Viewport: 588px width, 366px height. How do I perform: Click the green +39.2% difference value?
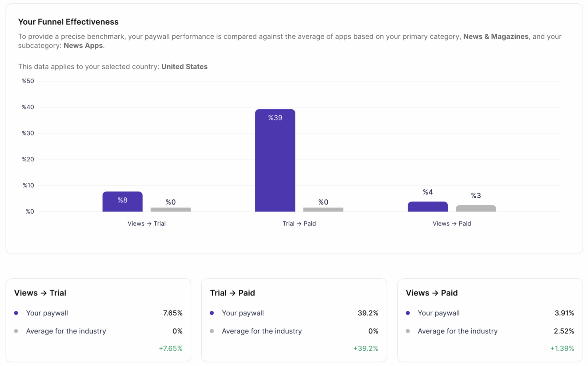[366, 348]
